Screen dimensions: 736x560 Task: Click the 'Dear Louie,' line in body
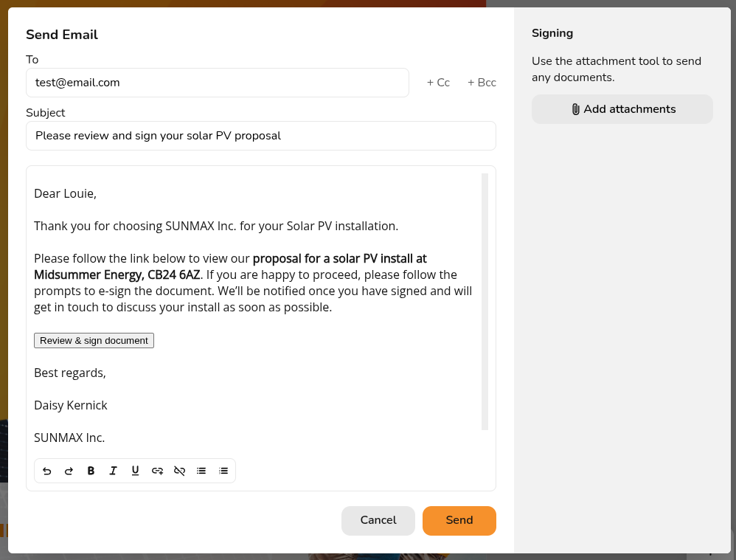(x=65, y=193)
